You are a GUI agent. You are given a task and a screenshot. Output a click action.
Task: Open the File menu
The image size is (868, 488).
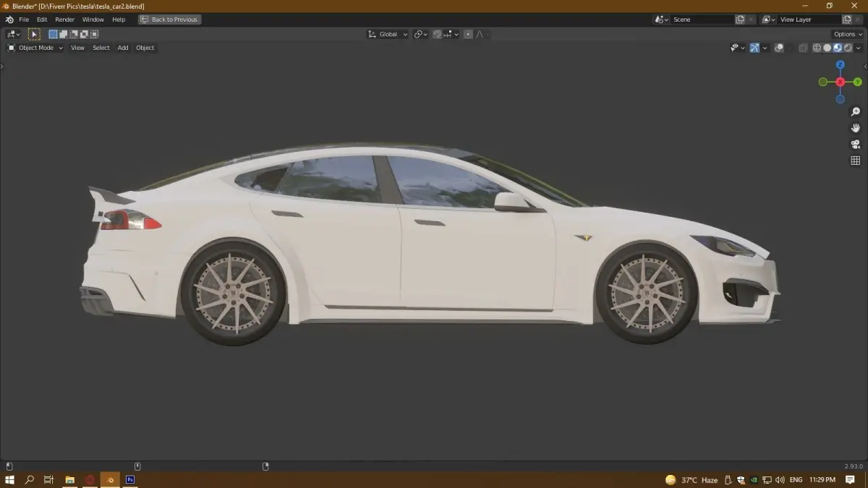point(24,20)
